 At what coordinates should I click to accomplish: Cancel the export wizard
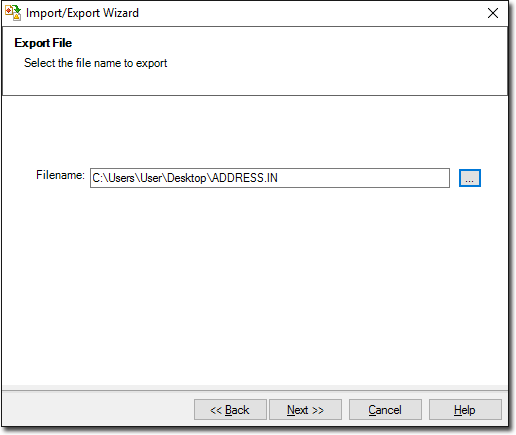(x=385, y=410)
